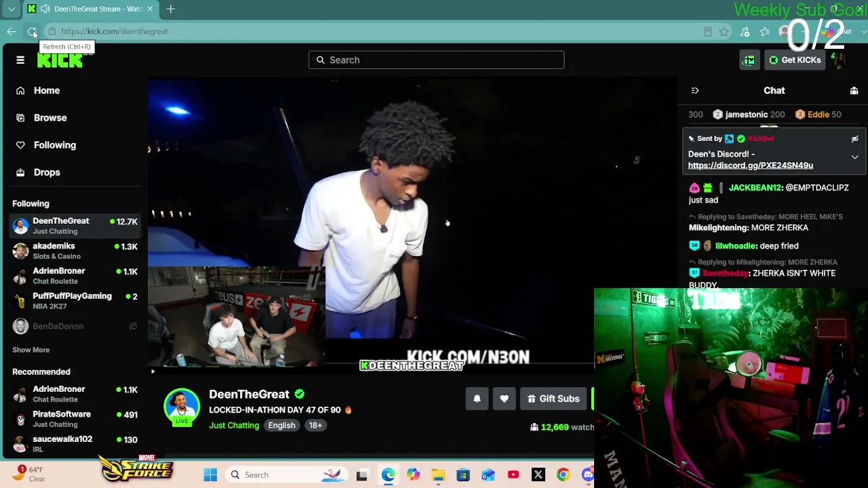Open X app from the taskbar
Screen dimensions: 868x488
click(x=538, y=475)
